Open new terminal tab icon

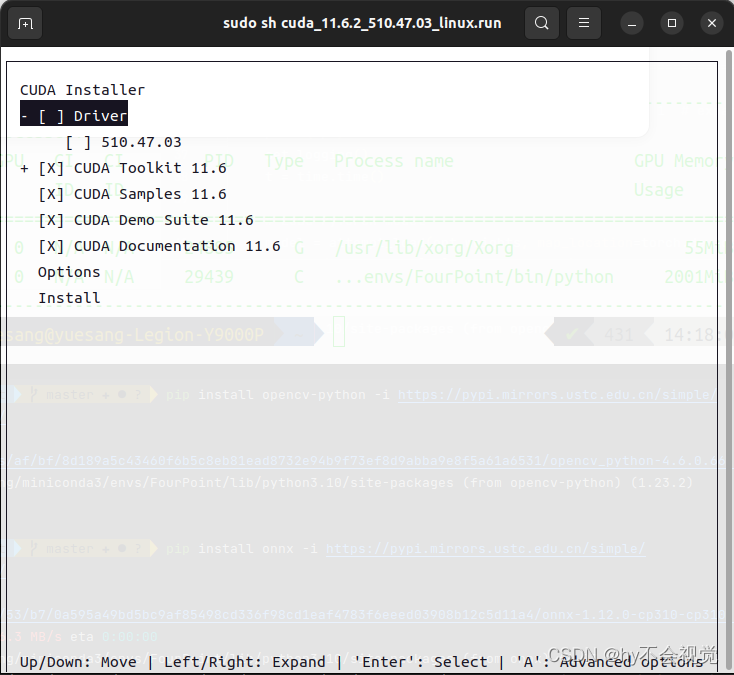click(x=25, y=23)
